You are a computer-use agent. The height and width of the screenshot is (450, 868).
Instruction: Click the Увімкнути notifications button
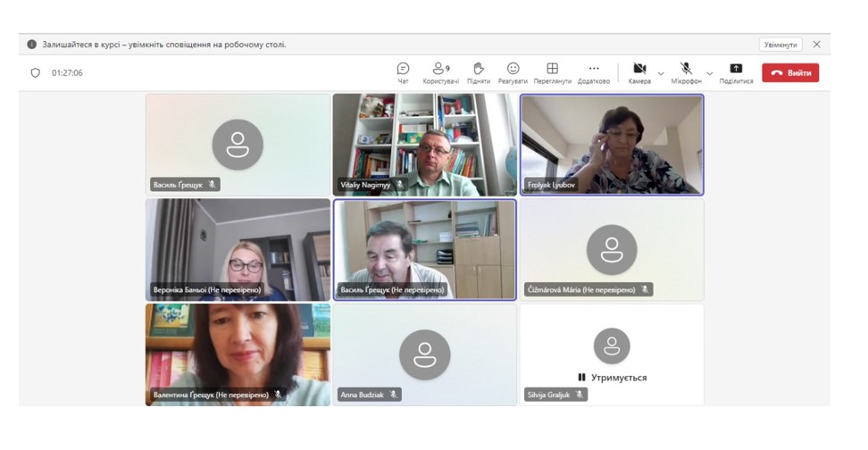click(780, 45)
